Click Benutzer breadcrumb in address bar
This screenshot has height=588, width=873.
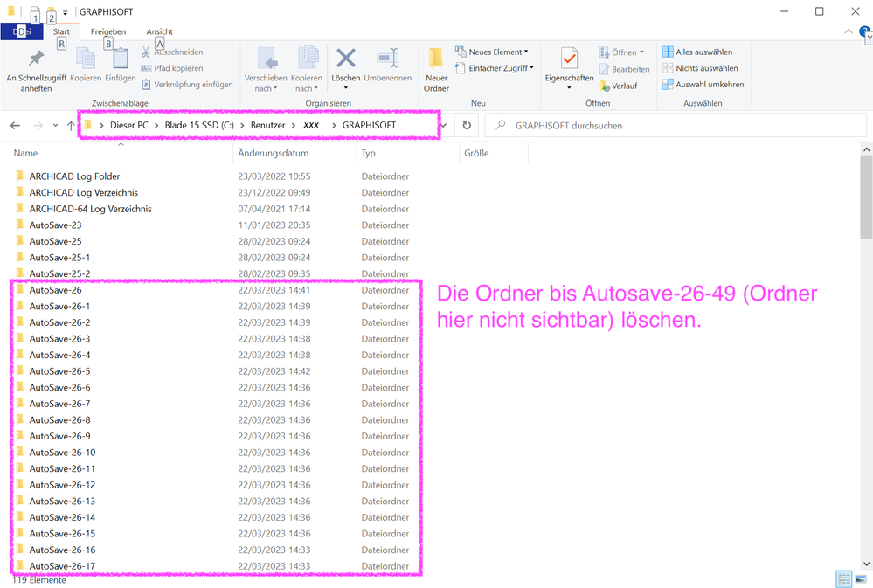pos(267,125)
